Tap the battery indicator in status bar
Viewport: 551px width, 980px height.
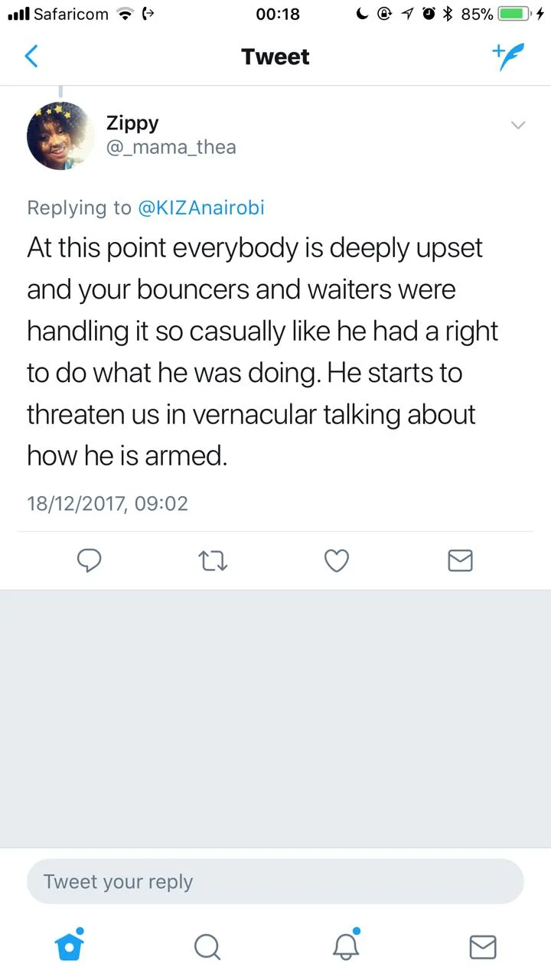pos(514,14)
